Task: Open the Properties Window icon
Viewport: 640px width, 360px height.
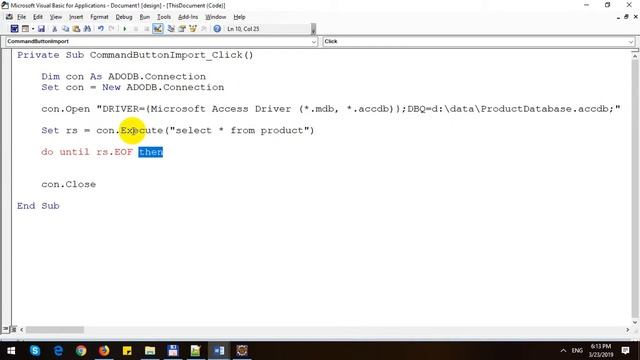Action: [x=182, y=29]
